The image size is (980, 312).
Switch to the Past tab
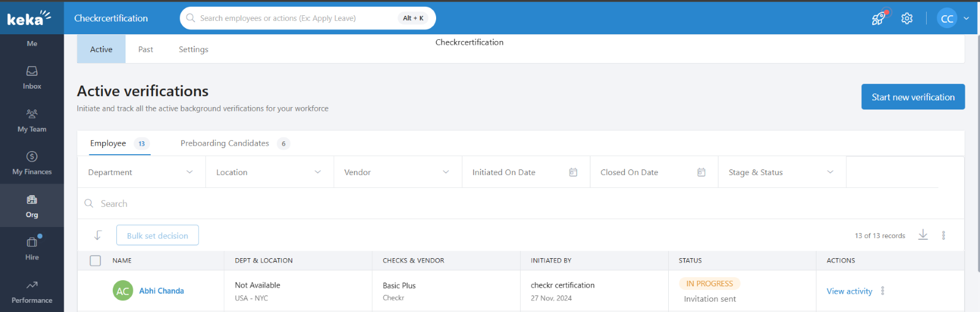pos(146,50)
